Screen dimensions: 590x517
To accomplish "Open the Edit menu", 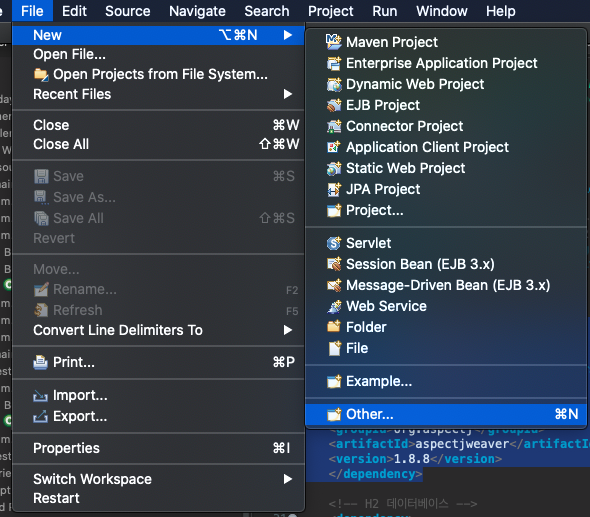I will coord(74,11).
